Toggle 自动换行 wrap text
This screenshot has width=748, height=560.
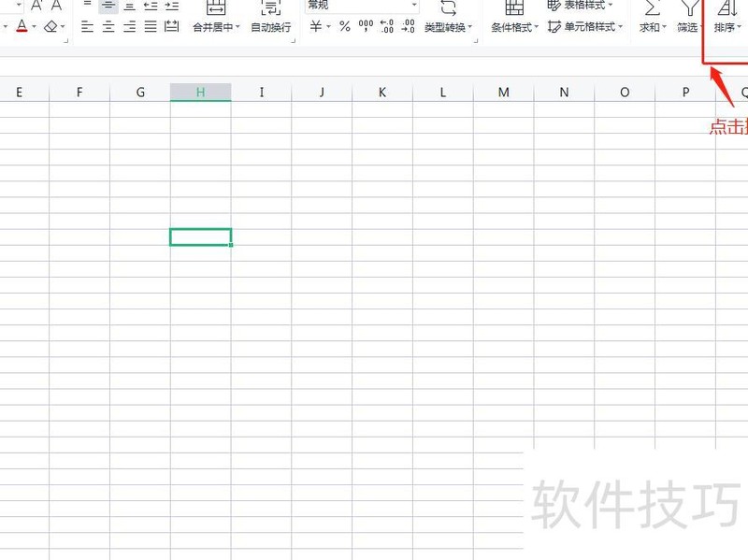click(x=271, y=18)
